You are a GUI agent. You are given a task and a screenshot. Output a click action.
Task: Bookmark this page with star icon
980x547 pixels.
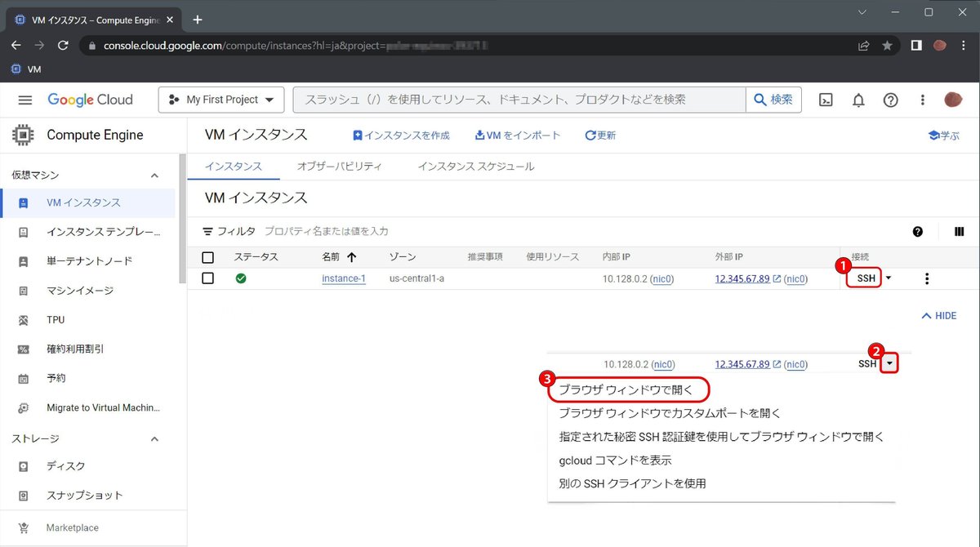click(887, 46)
